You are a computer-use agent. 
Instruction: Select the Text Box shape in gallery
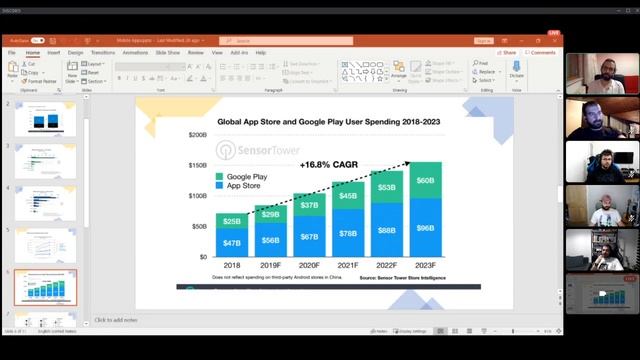[345, 65]
